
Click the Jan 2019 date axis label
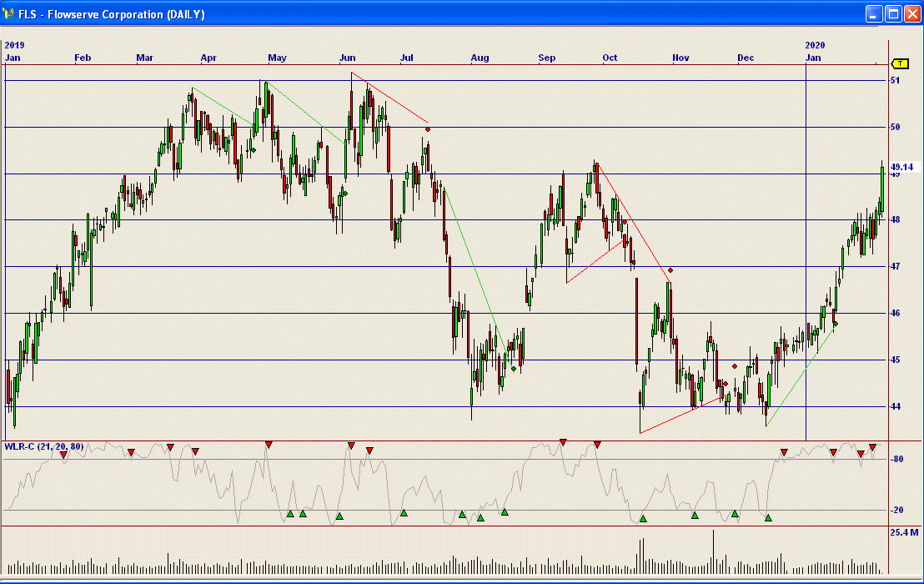click(x=13, y=58)
